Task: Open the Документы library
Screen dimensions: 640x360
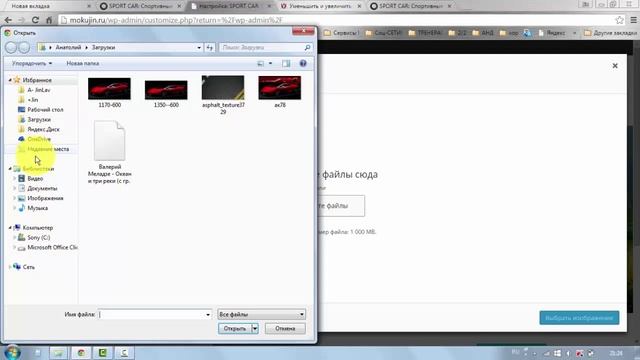Action: point(42,188)
